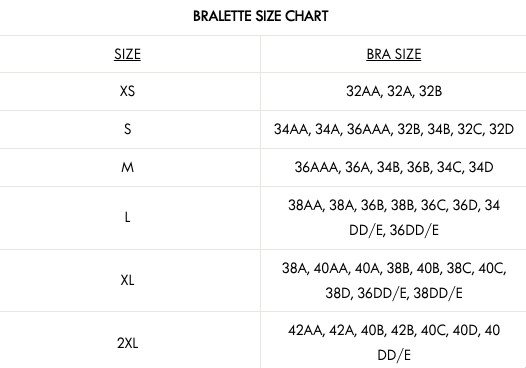Viewport: 526px width, 368px height.
Task: Click the 32D entry in the S row
Action: click(x=502, y=129)
